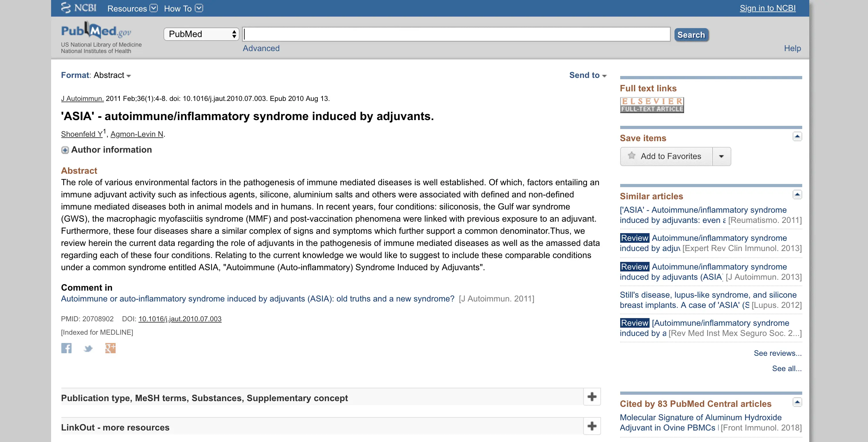Collapse the Save items section
Image resolution: width=868 pixels, height=442 pixels.
click(x=797, y=136)
